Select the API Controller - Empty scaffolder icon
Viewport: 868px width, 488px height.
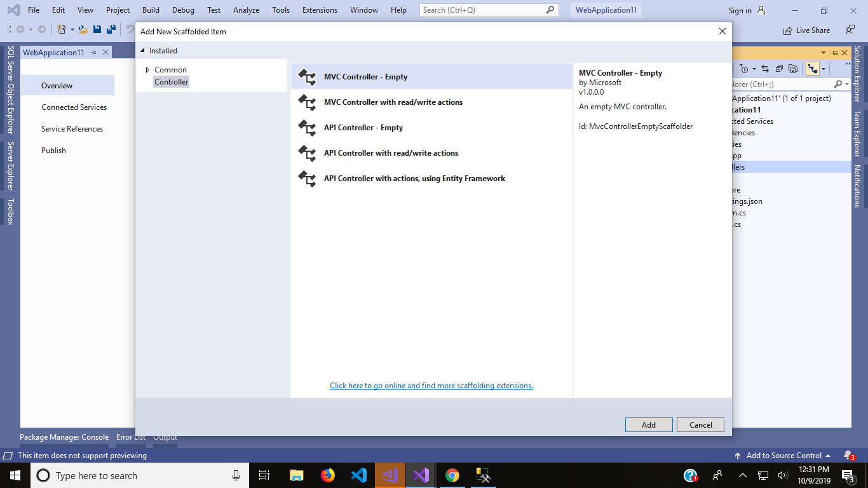click(x=308, y=128)
